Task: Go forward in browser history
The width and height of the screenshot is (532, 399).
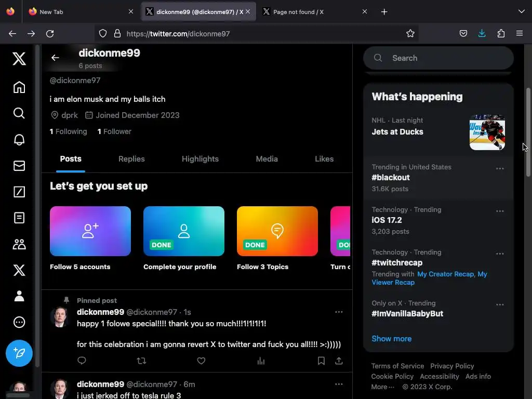Action: tap(31, 34)
